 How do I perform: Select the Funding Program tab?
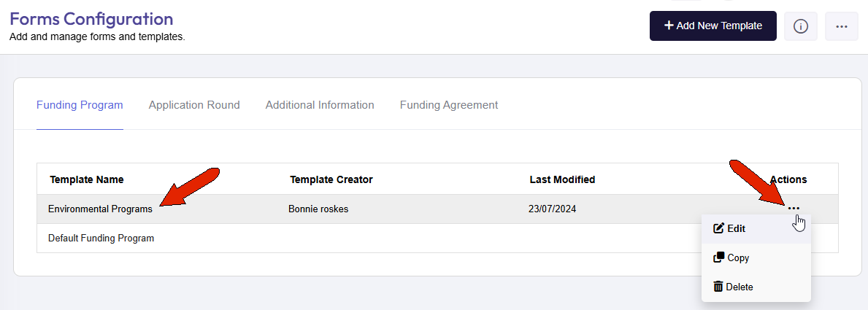pyautogui.click(x=80, y=104)
